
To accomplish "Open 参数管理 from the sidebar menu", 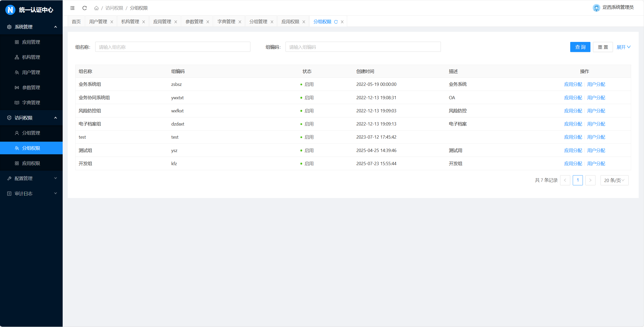I will pyautogui.click(x=31, y=88).
